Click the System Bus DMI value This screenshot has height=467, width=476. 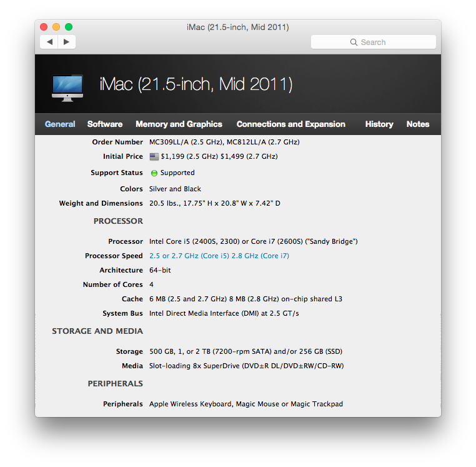[224, 313]
